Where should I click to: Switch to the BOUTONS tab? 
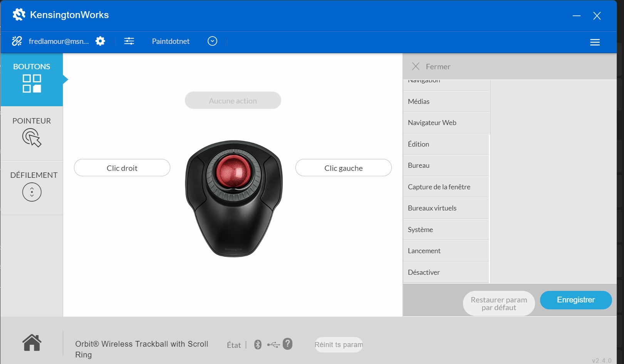click(32, 79)
